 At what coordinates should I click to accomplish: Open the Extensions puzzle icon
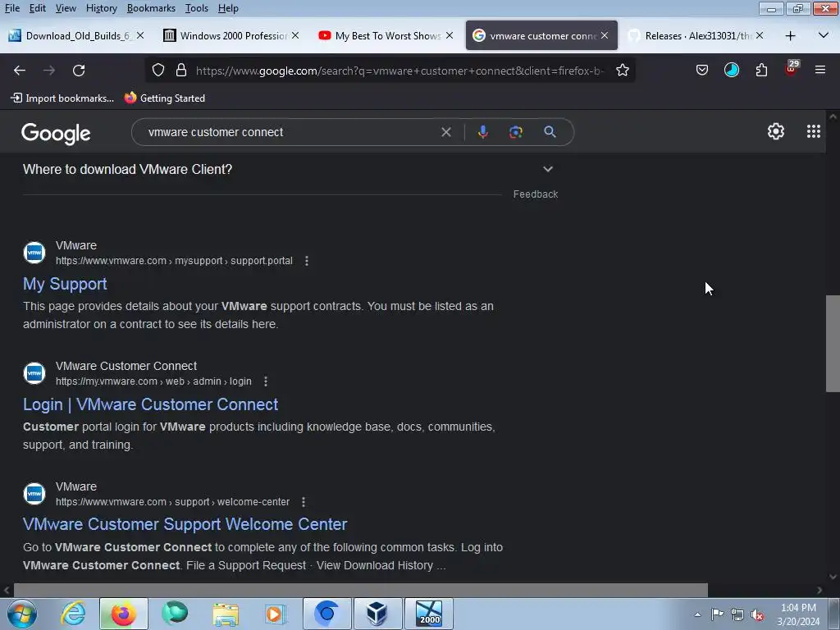click(761, 71)
